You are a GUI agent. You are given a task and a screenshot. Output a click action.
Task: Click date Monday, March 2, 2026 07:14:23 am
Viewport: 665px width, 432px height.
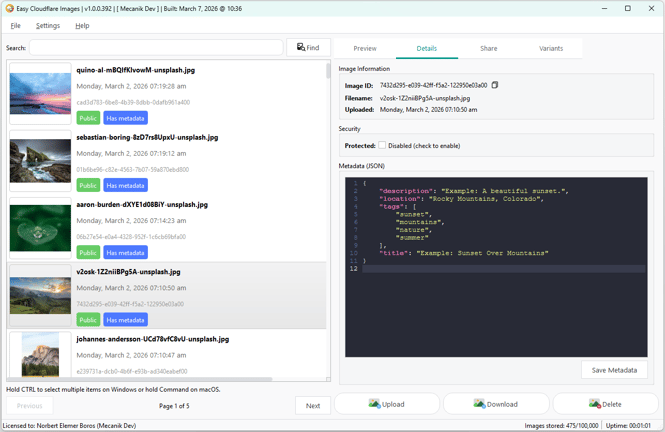click(131, 220)
